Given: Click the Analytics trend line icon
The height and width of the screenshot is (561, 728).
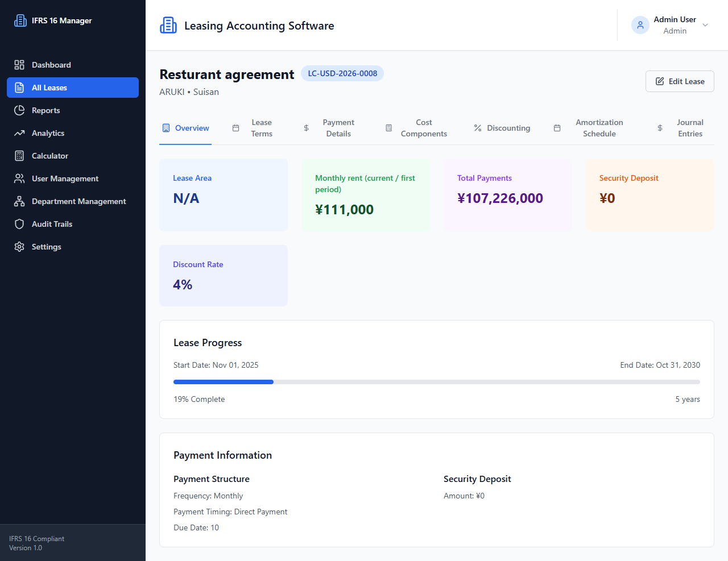Looking at the screenshot, I should point(19,133).
